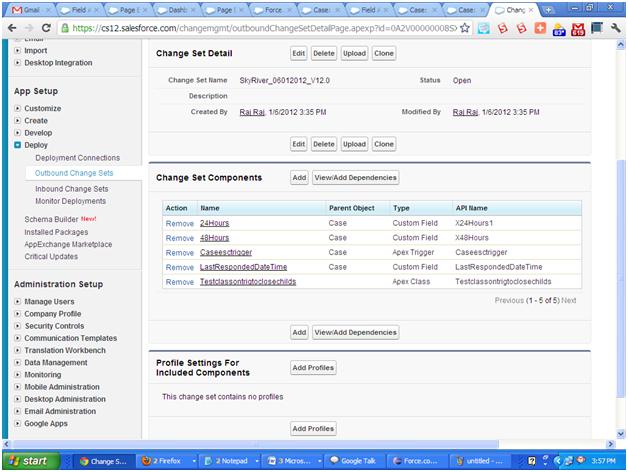Open Critical Updates link

tap(51, 256)
